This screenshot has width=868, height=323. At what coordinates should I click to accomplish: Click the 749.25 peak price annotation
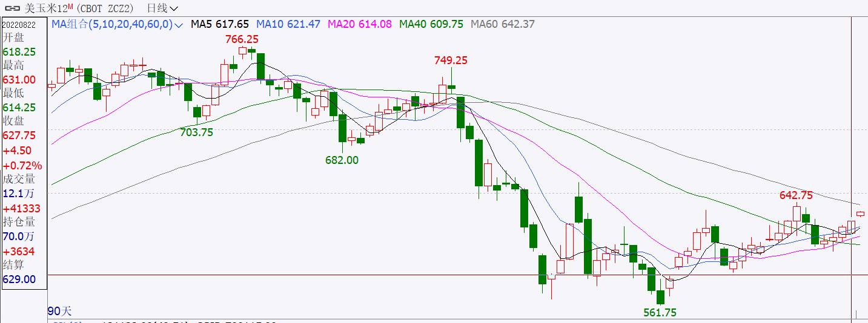(x=451, y=60)
